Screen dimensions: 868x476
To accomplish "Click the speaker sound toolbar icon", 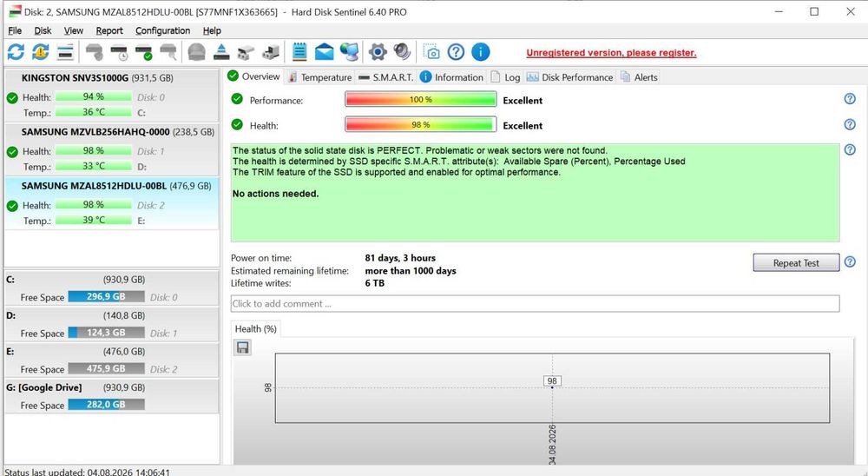I will pos(403,52).
